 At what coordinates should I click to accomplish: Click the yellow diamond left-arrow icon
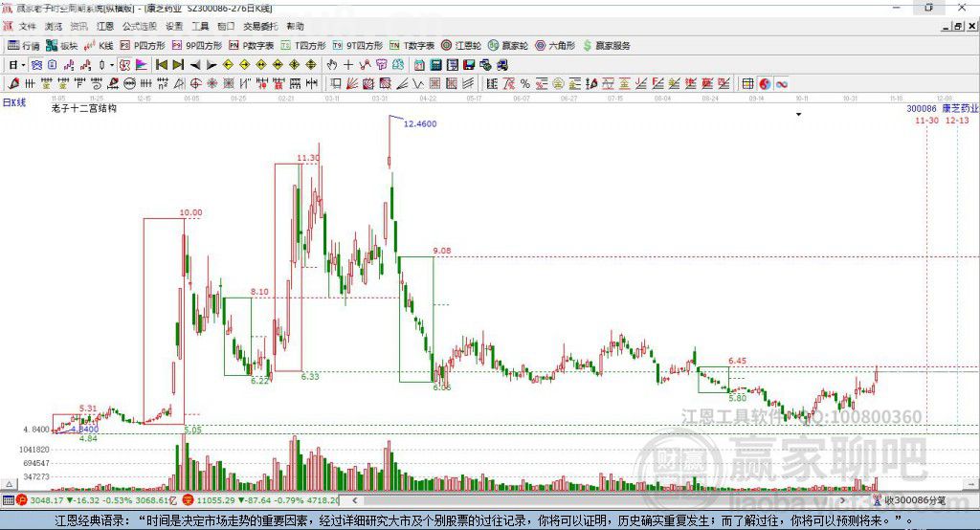pyautogui.click(x=228, y=65)
